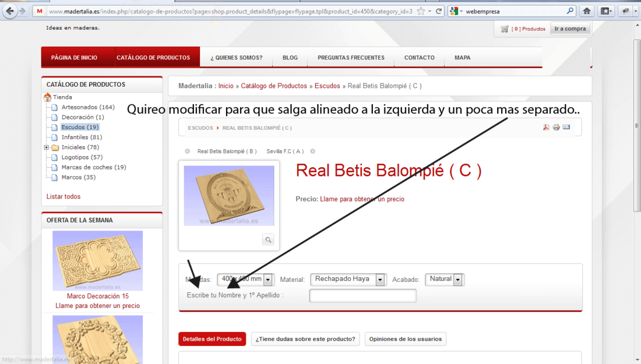
Task: Open Real Betis Balompié ( B ) product link
Action: [227, 151]
